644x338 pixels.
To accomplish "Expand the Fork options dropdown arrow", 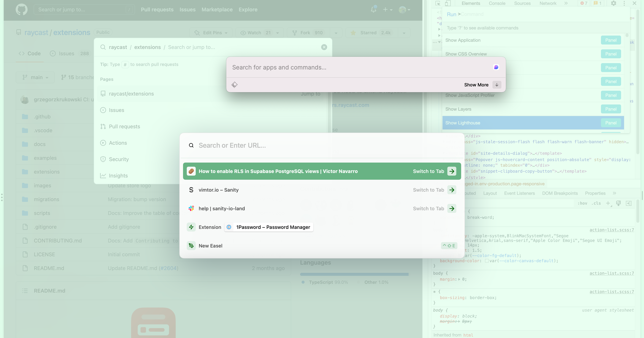I will [336, 33].
